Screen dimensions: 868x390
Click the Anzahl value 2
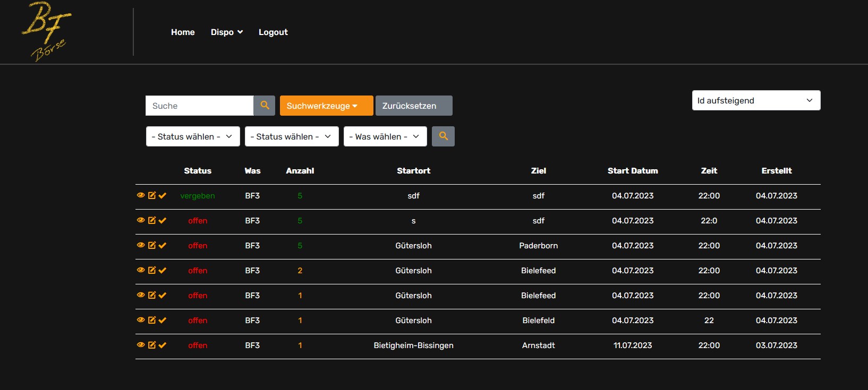pos(300,271)
